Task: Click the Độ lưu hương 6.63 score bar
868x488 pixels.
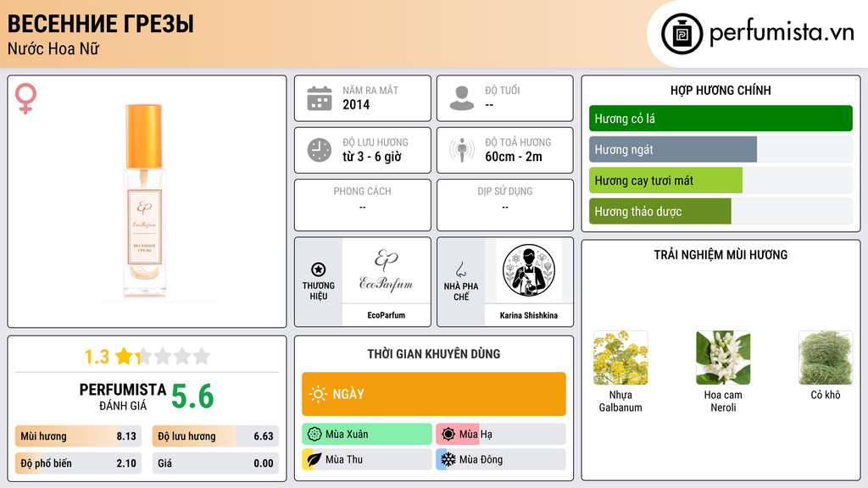Action: pyautogui.click(x=215, y=436)
